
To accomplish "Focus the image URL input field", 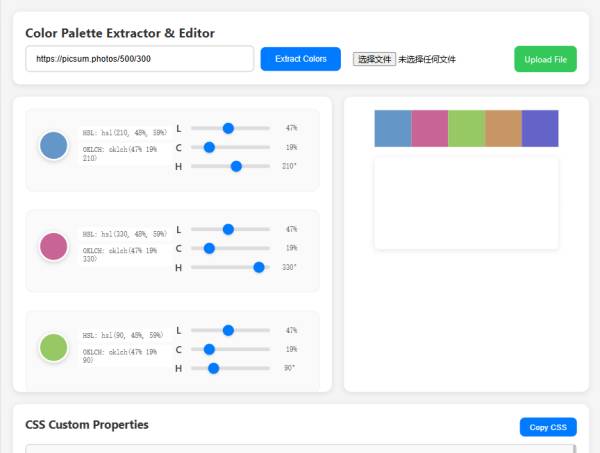I will click(140, 59).
